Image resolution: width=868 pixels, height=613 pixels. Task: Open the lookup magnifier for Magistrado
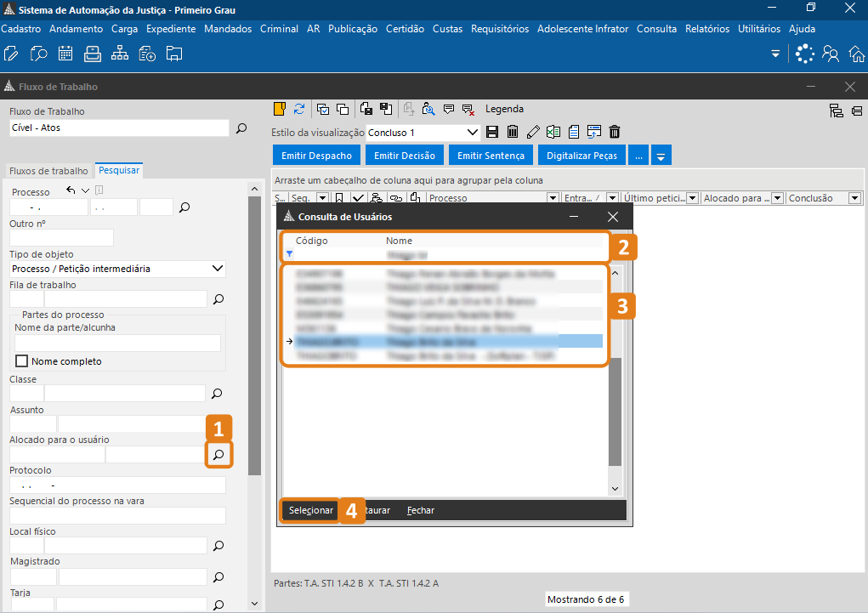click(x=218, y=577)
